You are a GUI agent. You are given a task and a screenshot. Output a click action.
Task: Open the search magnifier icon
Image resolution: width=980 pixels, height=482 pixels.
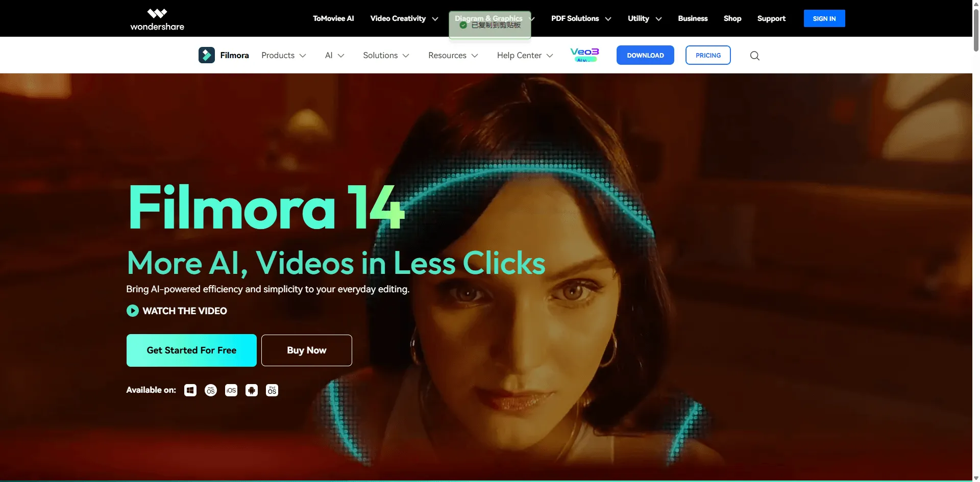click(x=754, y=56)
